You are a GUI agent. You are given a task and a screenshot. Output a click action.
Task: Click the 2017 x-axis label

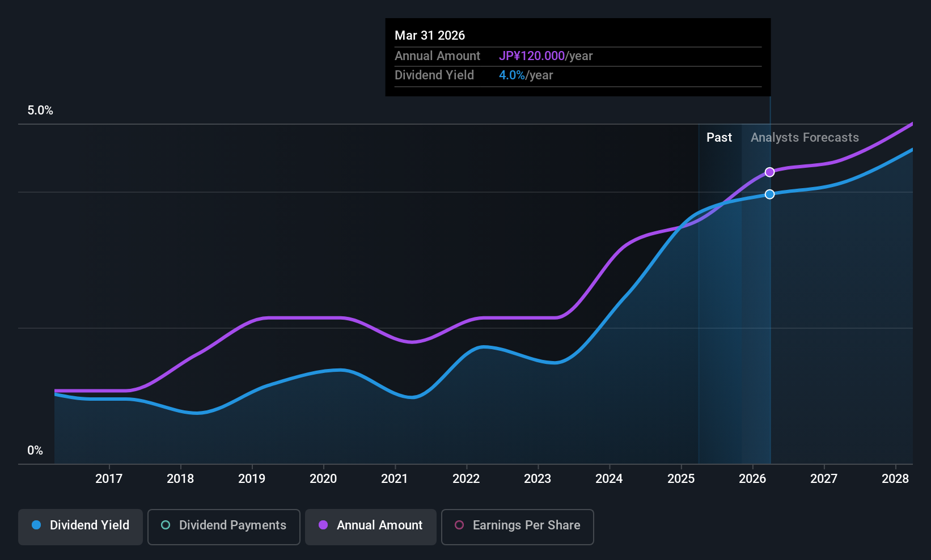[109, 479]
